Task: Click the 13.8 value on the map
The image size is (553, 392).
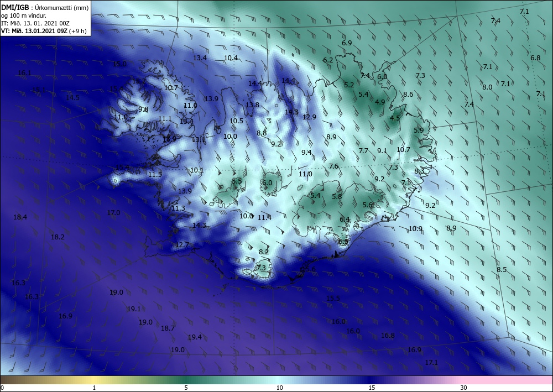Action: (252, 105)
